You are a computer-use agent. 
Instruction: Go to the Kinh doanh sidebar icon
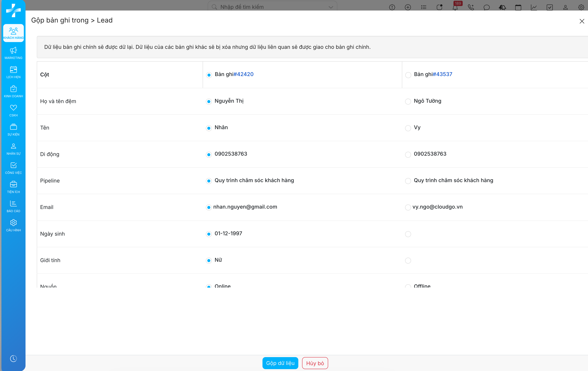14,91
